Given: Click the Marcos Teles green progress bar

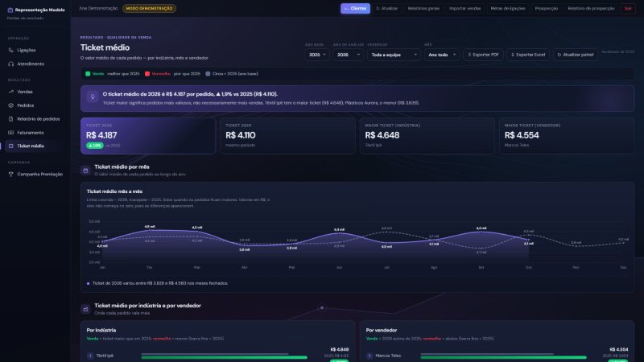Looking at the screenshot, I should 503,357.
